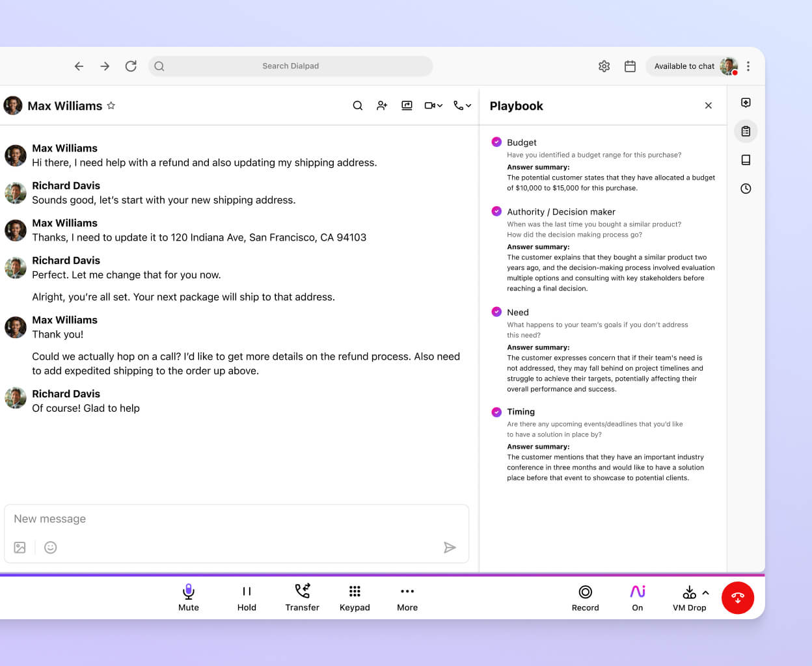This screenshot has width=812, height=666.
Task: Open search within the Max Williams conversation
Action: [x=358, y=105]
